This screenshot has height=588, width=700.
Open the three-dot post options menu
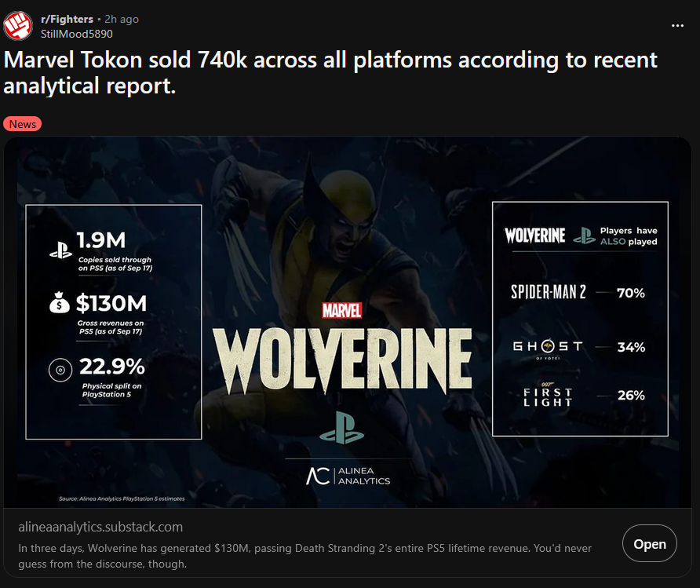[x=677, y=26]
